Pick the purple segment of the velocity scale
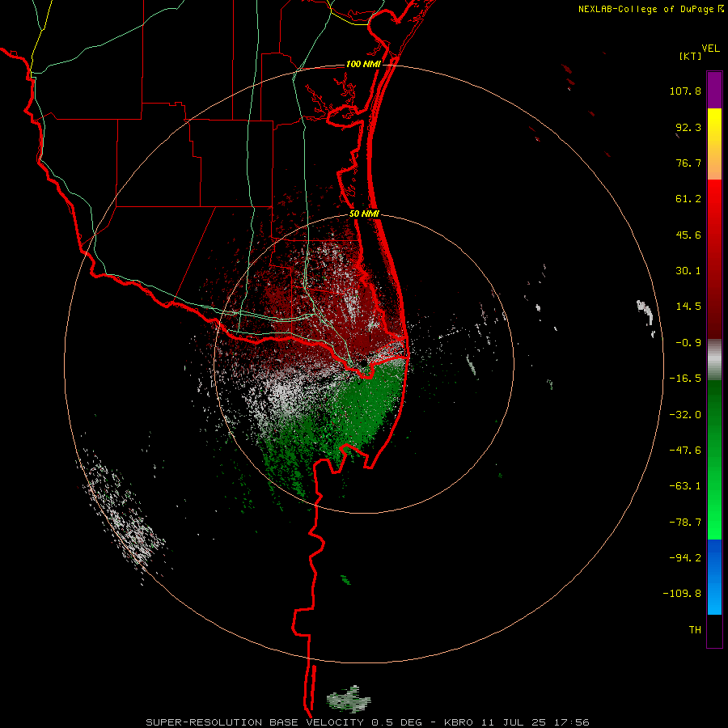Screen dimensions: 728x728 click(x=714, y=90)
